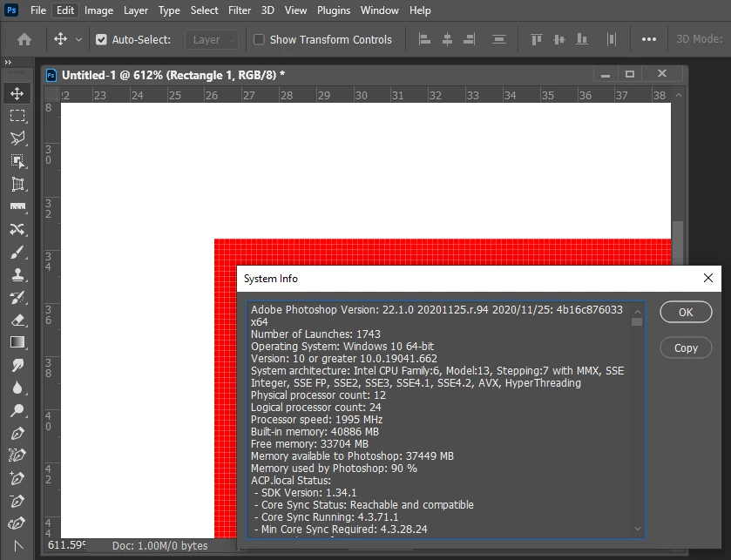Select the Eraser tool
Image resolution: width=731 pixels, height=560 pixels.
tap(17, 320)
